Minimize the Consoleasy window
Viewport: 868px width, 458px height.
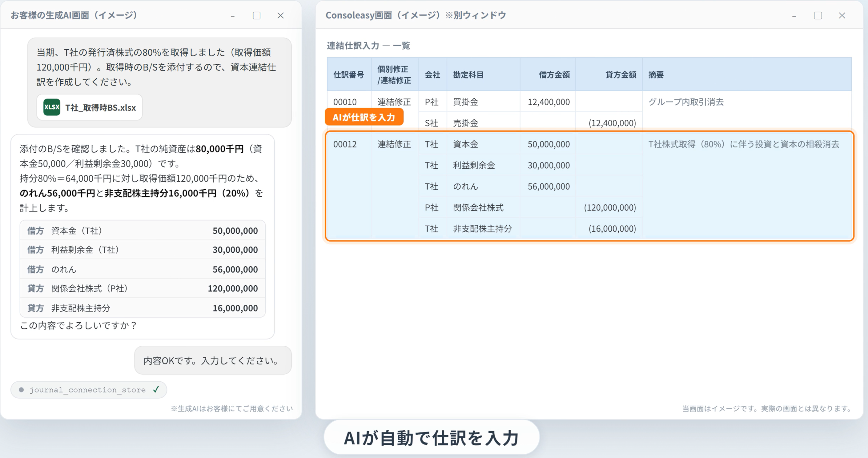click(794, 16)
